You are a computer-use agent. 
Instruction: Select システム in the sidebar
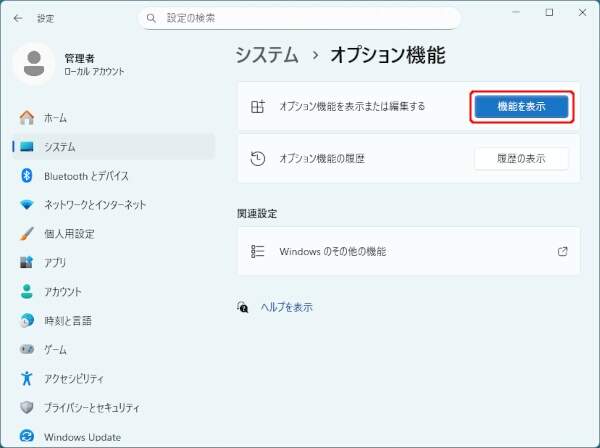(114, 147)
